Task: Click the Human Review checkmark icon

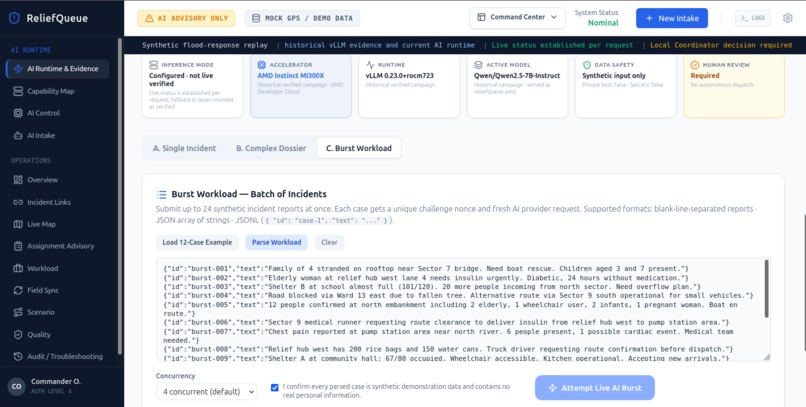Action: (x=695, y=65)
